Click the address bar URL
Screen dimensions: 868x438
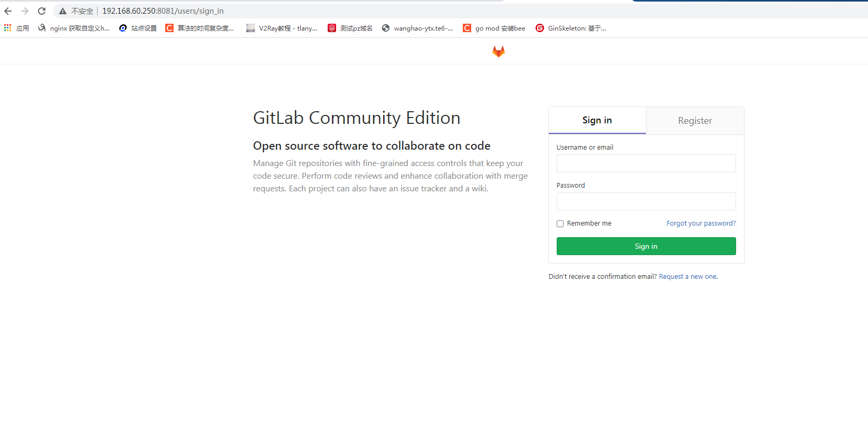[163, 11]
